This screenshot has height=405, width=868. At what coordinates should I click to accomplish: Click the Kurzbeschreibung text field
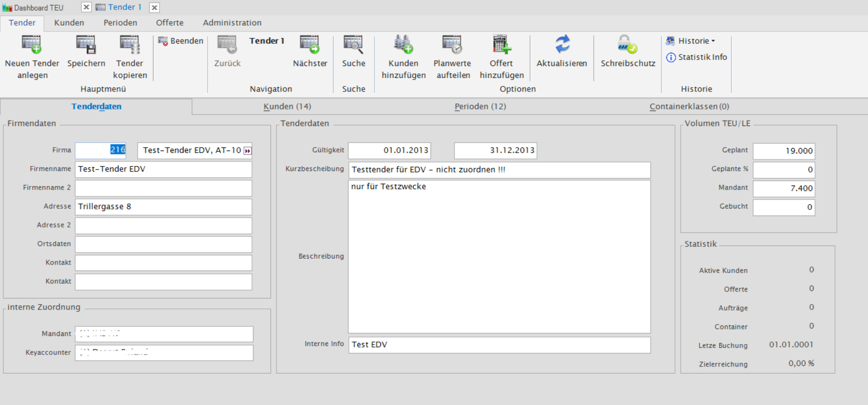point(499,170)
